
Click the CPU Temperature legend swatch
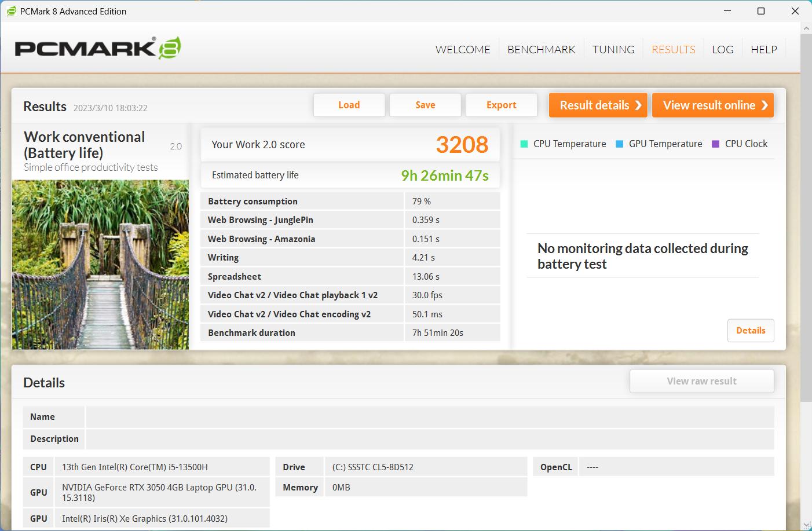tap(524, 144)
